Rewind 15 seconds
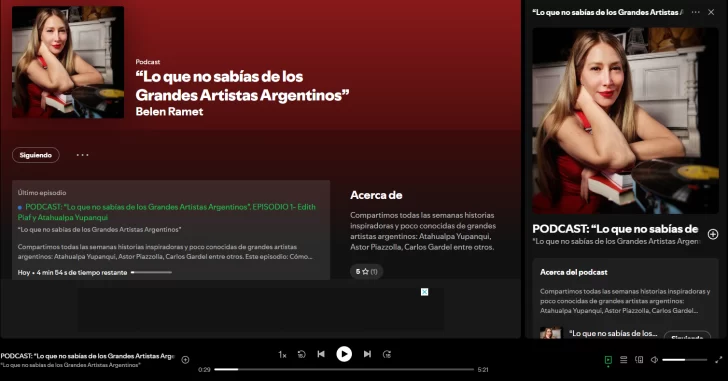This screenshot has height=381, width=728. pos(301,354)
